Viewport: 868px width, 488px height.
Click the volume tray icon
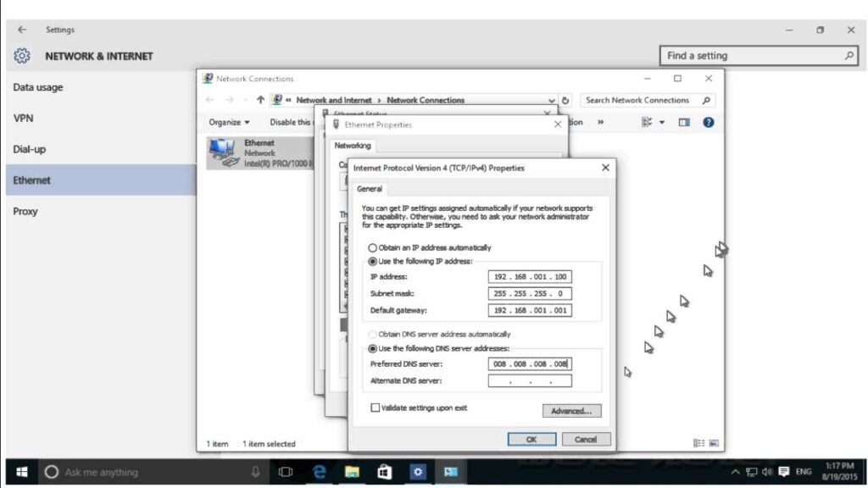pyautogui.click(x=766, y=472)
